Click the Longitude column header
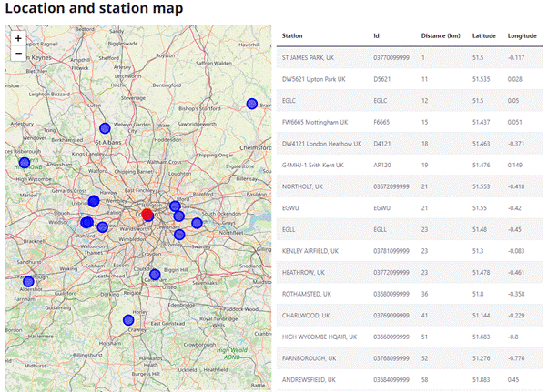 pos(523,36)
